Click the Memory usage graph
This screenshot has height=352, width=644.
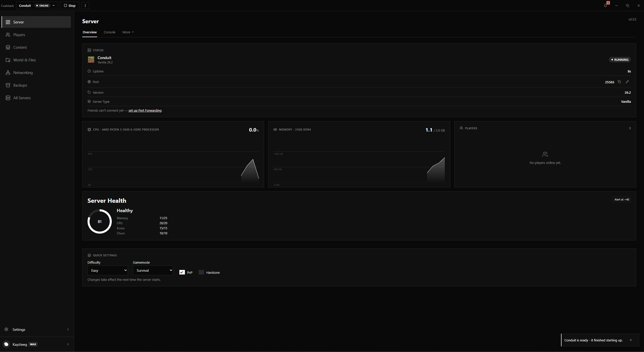(x=359, y=167)
